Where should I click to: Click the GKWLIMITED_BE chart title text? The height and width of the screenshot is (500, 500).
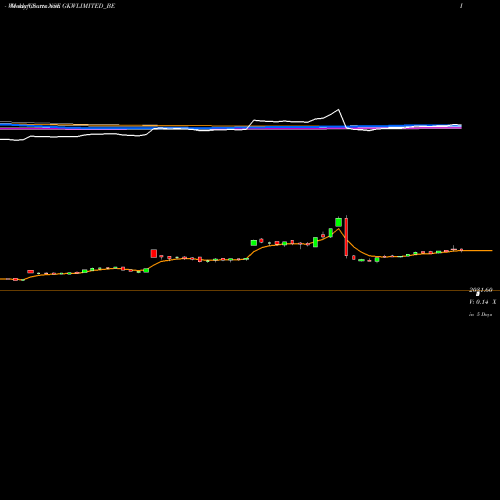click(x=89, y=6)
